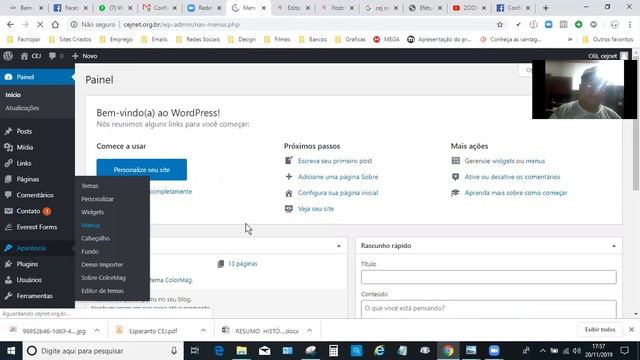Open Veja seu site link
Viewport: 640px width, 360px height.
[316, 209]
